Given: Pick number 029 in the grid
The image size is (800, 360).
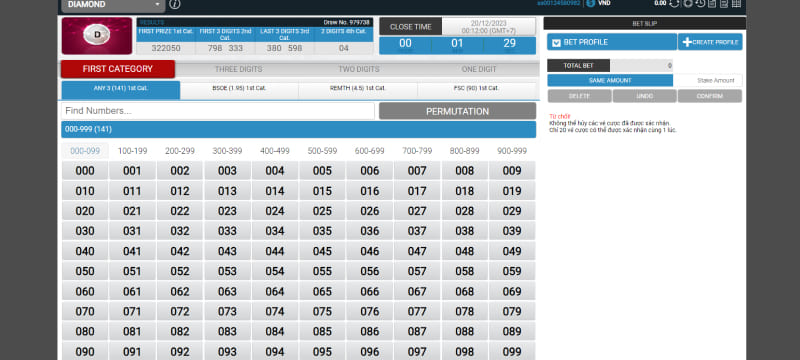Looking at the screenshot, I should coord(512,211).
